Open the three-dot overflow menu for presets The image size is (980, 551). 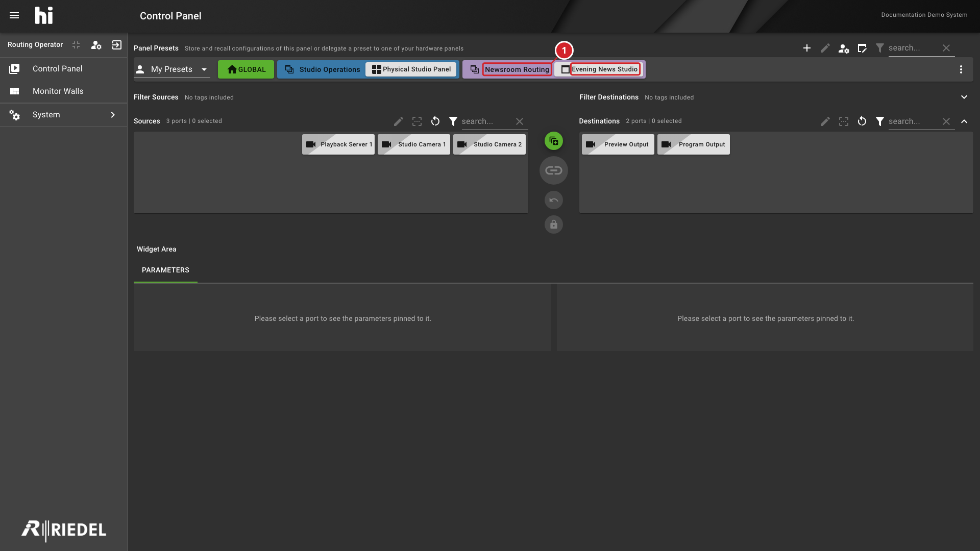961,69
